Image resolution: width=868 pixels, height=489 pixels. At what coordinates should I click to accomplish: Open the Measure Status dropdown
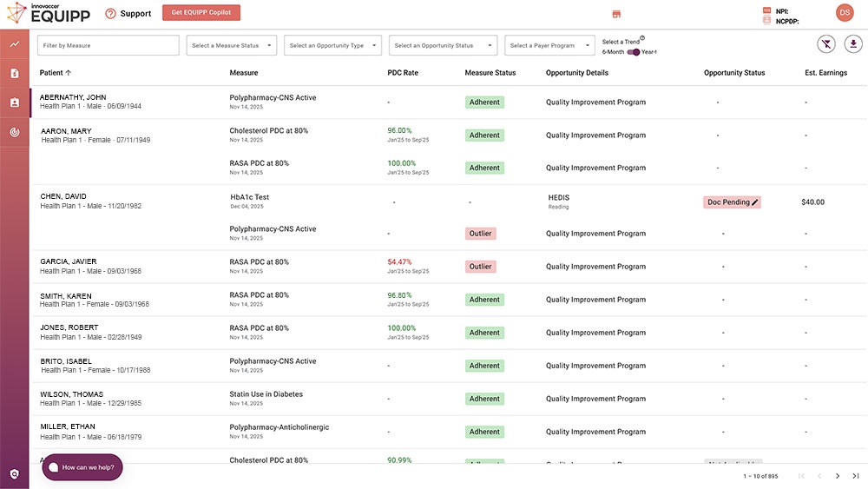click(232, 45)
